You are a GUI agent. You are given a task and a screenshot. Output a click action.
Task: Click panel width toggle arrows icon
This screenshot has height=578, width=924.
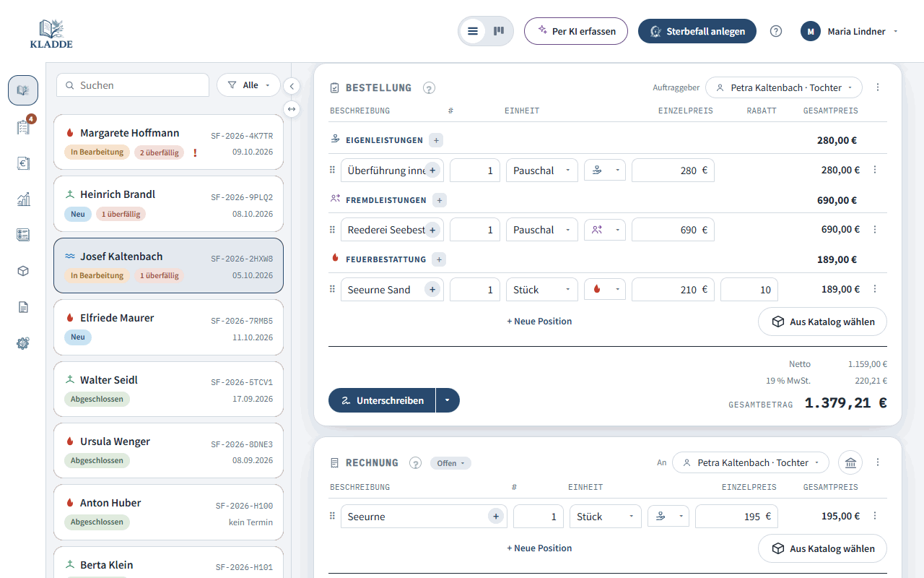292,109
